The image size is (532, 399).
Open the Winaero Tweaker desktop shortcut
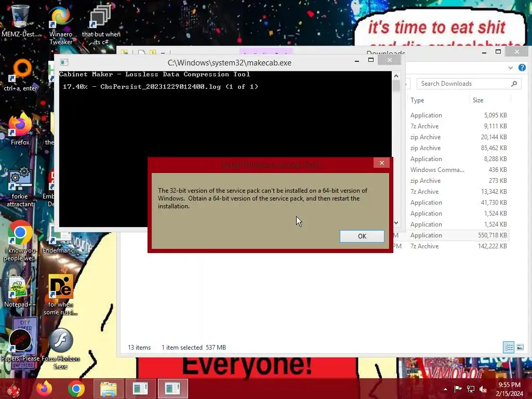tap(61, 25)
